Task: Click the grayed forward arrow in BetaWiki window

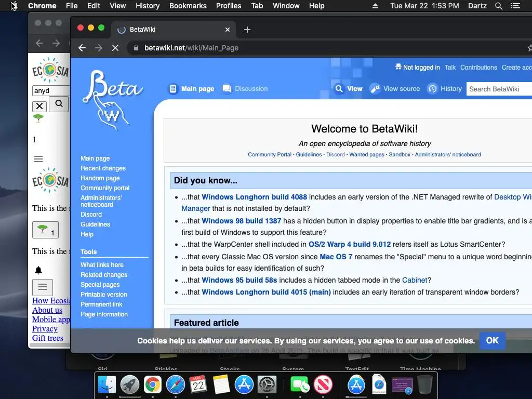Action: pos(98,48)
